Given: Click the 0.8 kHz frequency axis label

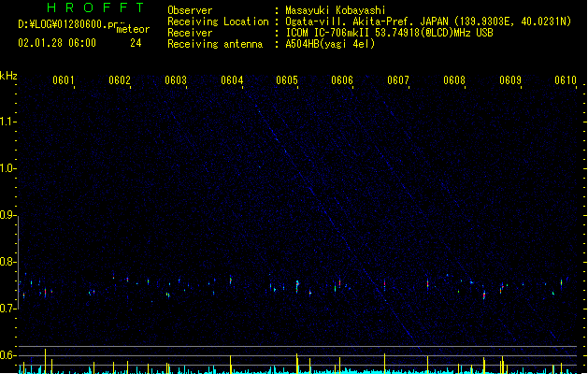Looking at the screenshot, I should (7, 262).
